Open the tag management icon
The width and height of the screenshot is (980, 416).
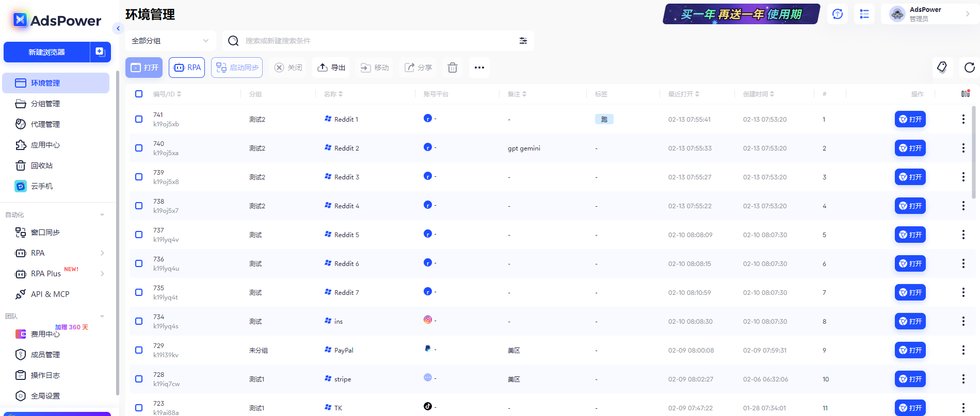(942, 68)
